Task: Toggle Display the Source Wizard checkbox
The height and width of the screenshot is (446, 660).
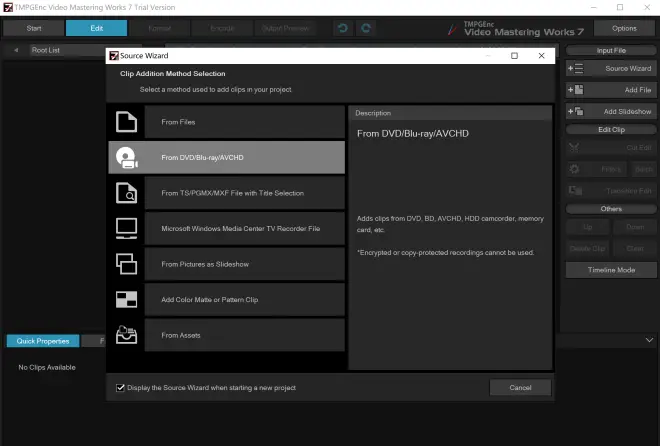Action: click(x=120, y=388)
